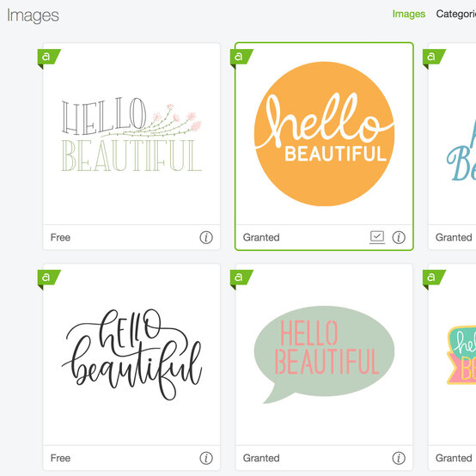Viewport: 476px width, 476px height.
Task: Open info for the orange circle hello beautiful image
Action: pos(399,237)
